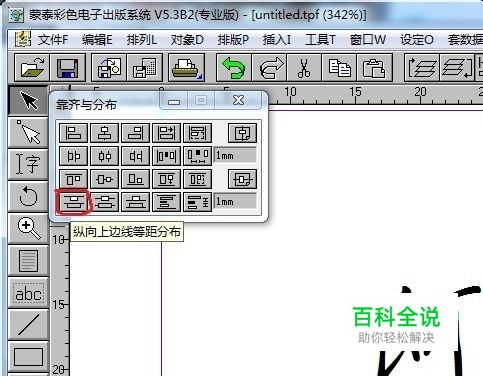Image resolution: width=483 pixels, height=376 pixels.
Task: Click vertical center equal distribute icon
Action: (105, 202)
